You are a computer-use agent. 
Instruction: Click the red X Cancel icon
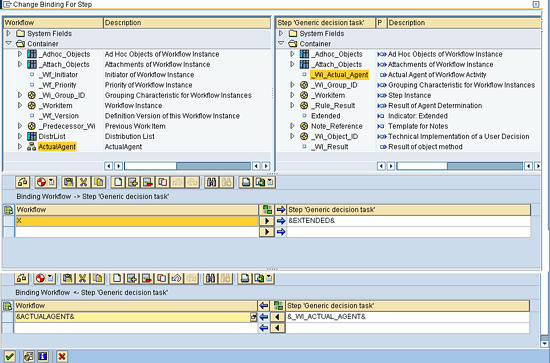(62, 357)
